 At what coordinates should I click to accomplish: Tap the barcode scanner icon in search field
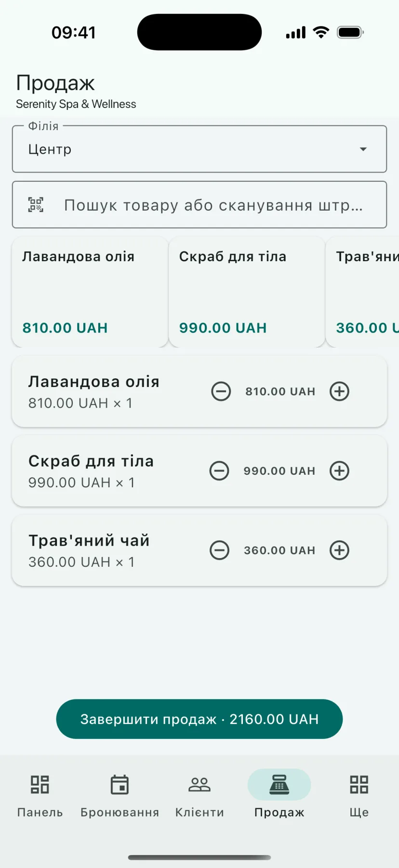tap(36, 205)
